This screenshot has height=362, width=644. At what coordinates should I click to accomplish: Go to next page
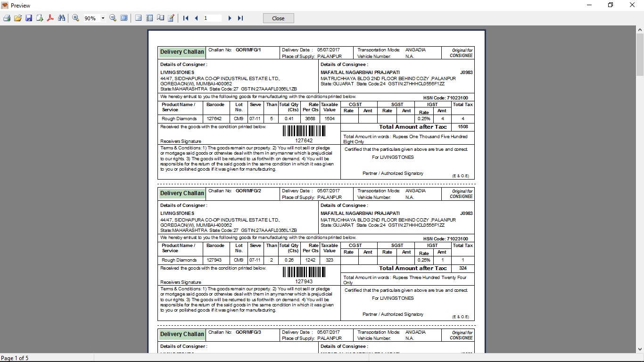tap(230, 18)
